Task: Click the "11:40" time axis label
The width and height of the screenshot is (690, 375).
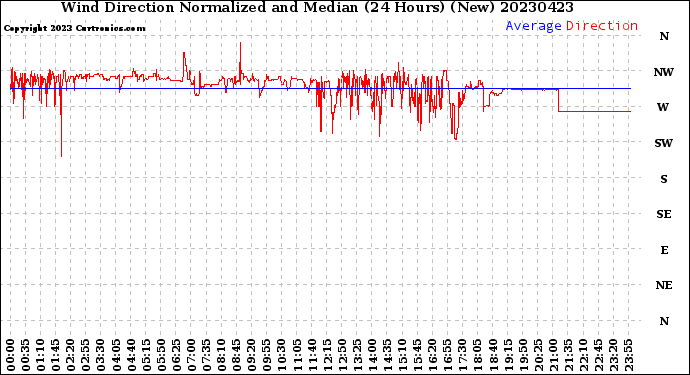Action: point(312,355)
